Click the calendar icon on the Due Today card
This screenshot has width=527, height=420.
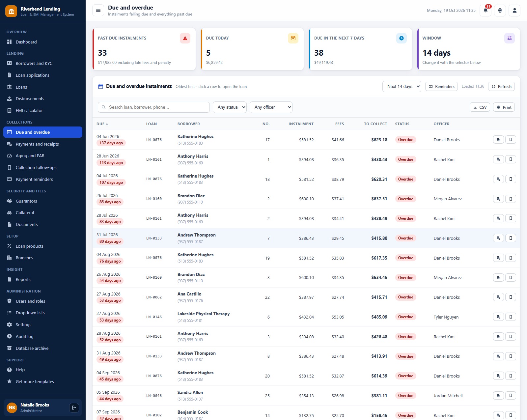(x=293, y=38)
